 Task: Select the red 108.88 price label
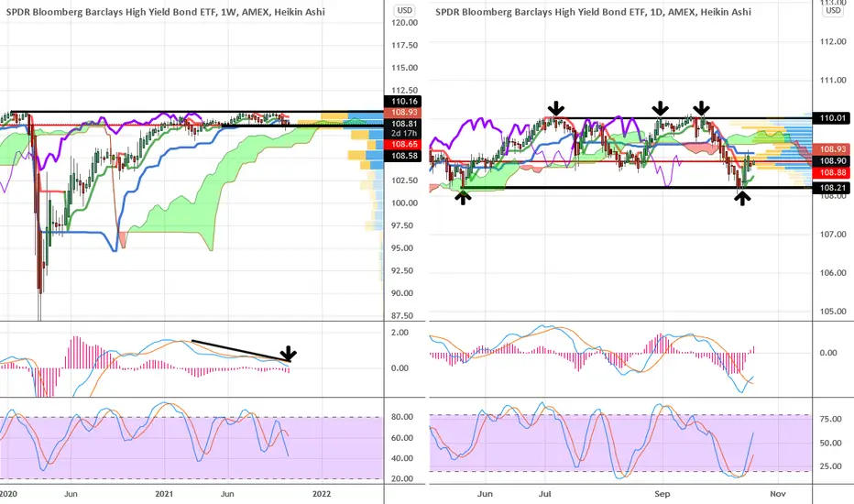click(x=831, y=172)
